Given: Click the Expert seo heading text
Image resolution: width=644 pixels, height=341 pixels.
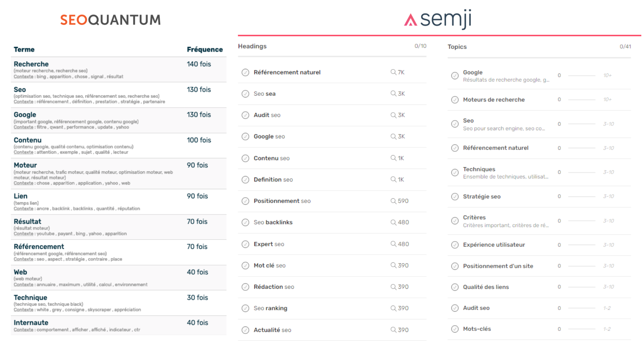Looking at the screenshot, I should 269,244.
